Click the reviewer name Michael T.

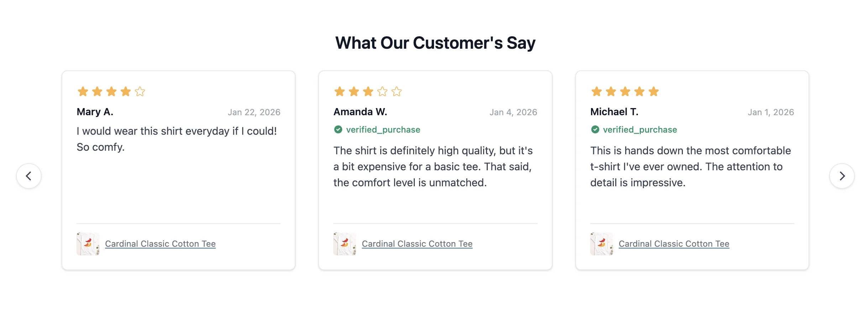614,112
